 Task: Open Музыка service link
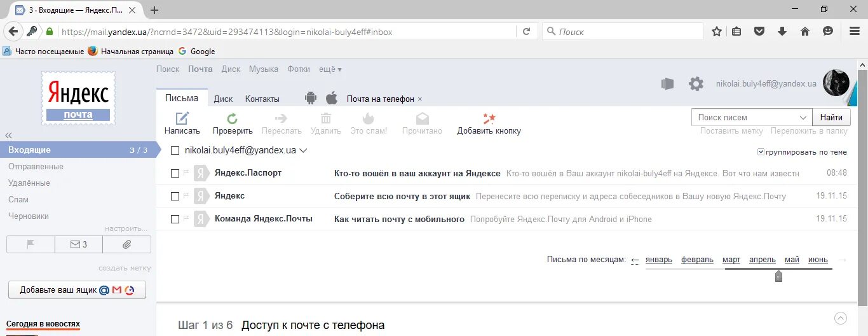[x=264, y=69]
